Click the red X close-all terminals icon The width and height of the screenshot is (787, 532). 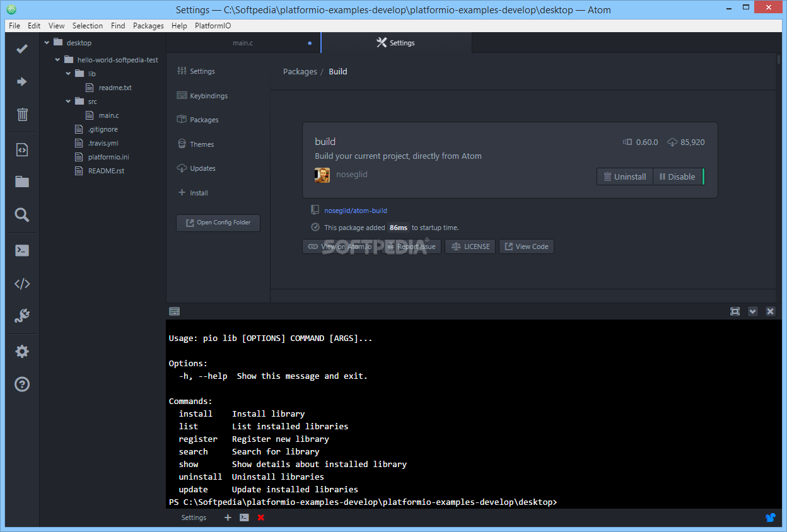(x=261, y=518)
